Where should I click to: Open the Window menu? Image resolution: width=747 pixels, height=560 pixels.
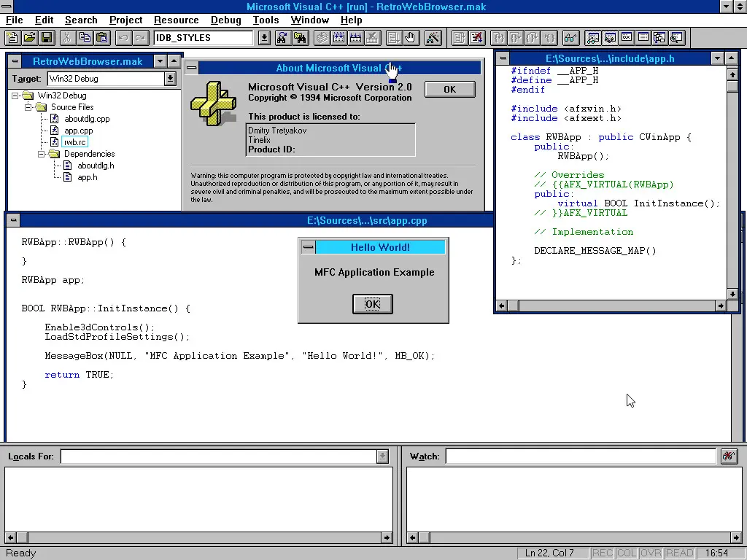click(309, 20)
